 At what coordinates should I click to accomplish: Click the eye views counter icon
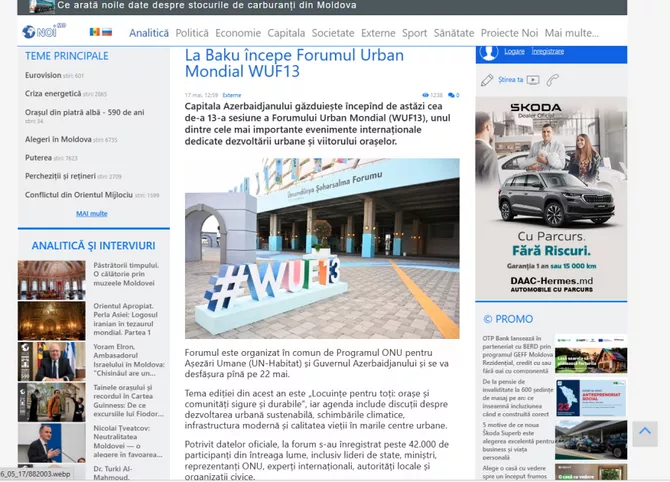[x=425, y=95]
